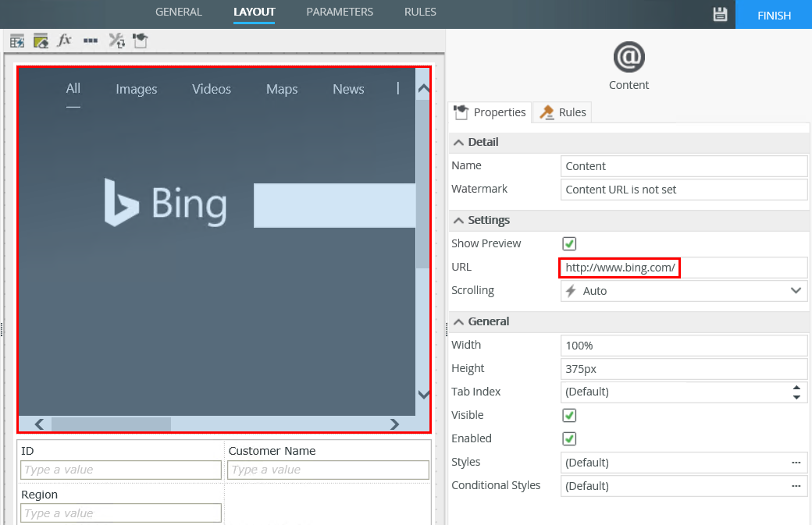Image resolution: width=812 pixels, height=525 pixels.
Task: Click the table with lightning bolt toolbar icon
Action: pos(17,41)
